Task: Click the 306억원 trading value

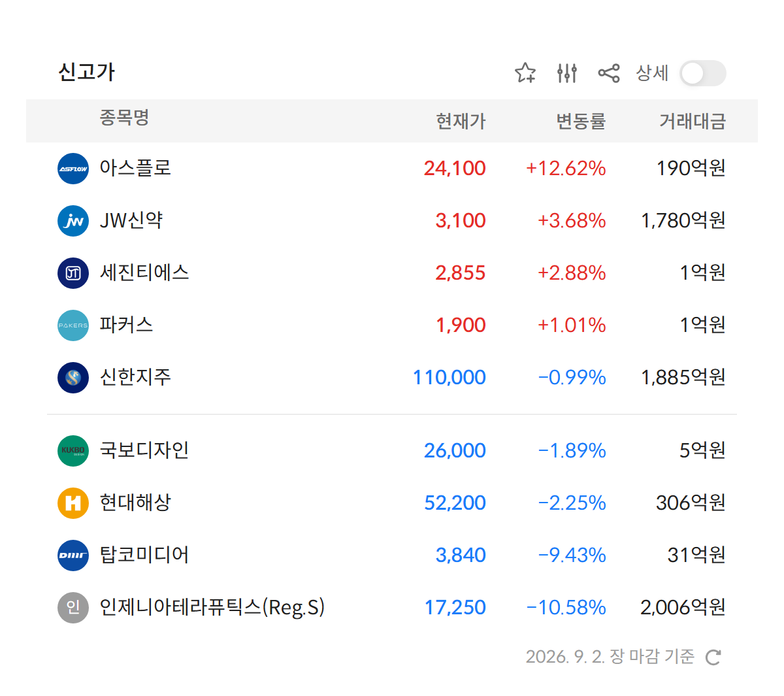Action: coord(691,503)
